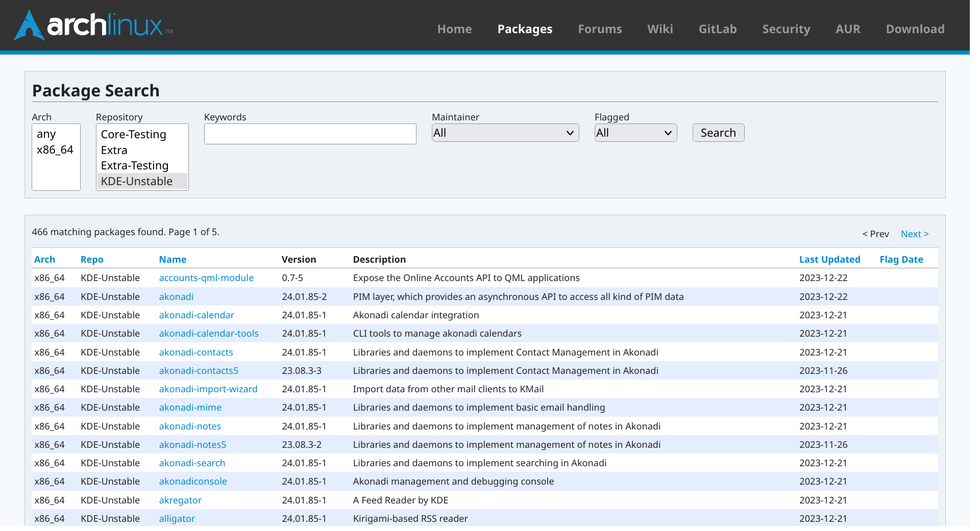Go to Next results page
Screen dimensions: 980x531
click(915, 234)
